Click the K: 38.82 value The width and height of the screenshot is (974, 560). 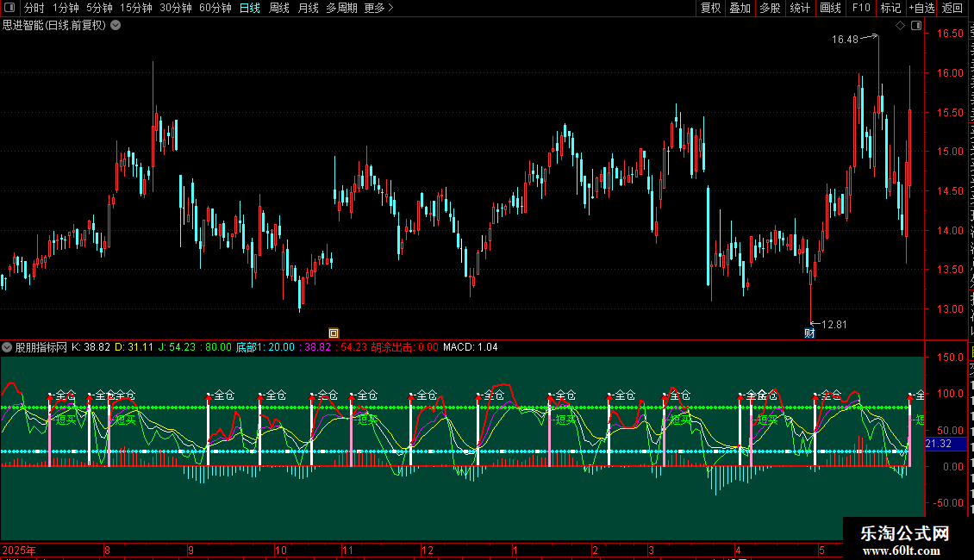91,347
